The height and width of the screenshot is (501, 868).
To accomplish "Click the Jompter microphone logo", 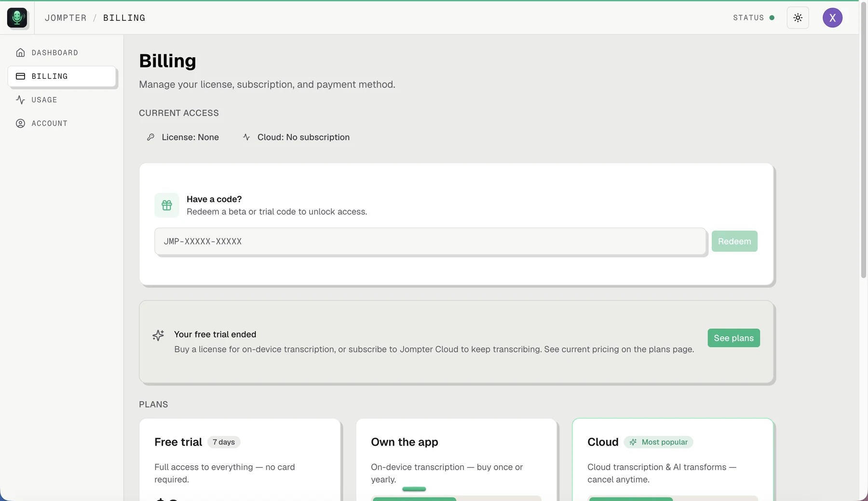I will (x=17, y=18).
